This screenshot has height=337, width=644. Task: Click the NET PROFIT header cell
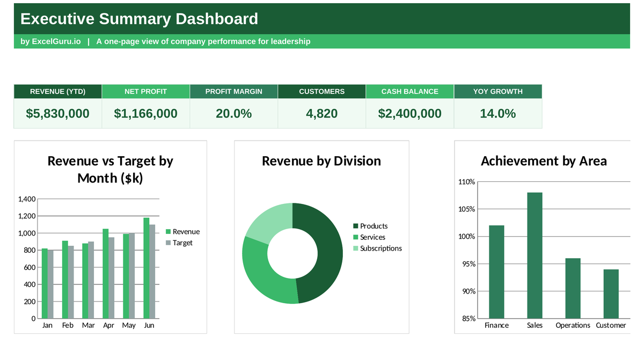(145, 91)
